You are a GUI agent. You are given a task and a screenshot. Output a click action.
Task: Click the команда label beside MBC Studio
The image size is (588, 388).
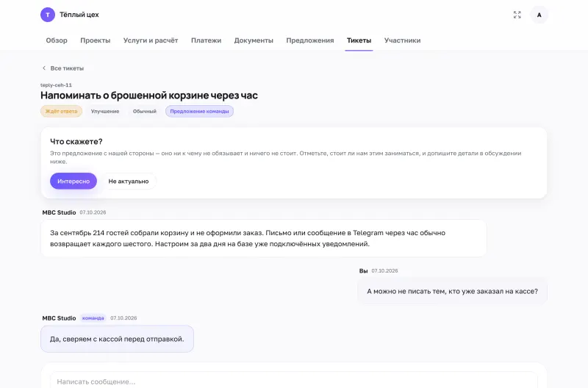click(93, 318)
